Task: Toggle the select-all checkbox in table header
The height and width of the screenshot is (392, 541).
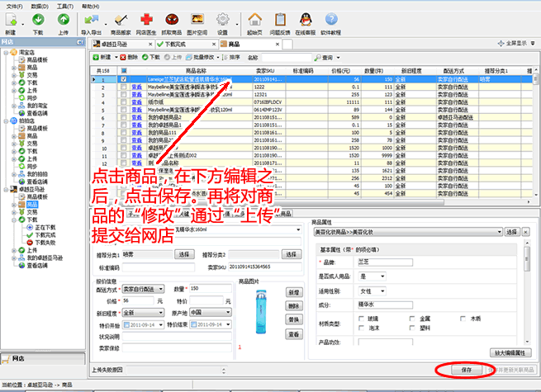Action: 124,71
